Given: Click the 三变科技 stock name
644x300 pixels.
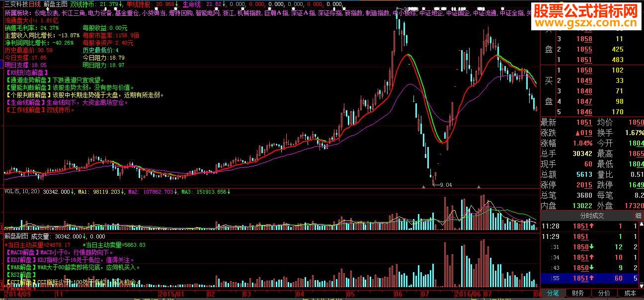Looking at the screenshot, I should click(x=16, y=3).
